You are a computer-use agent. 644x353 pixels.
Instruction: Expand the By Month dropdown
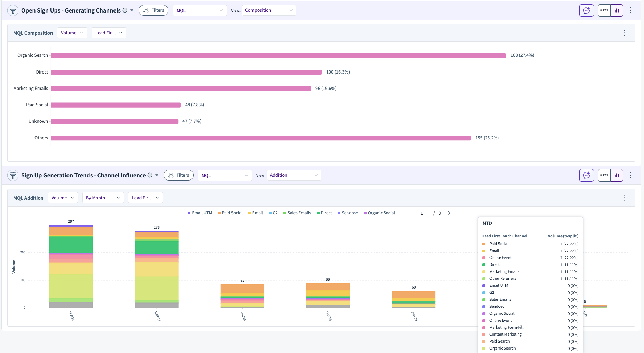(x=103, y=198)
